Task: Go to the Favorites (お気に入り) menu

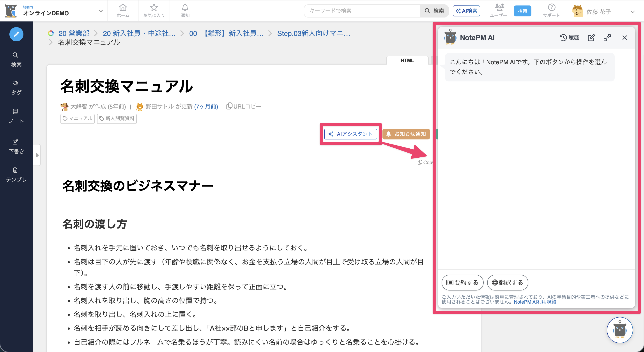Action: coord(154,11)
